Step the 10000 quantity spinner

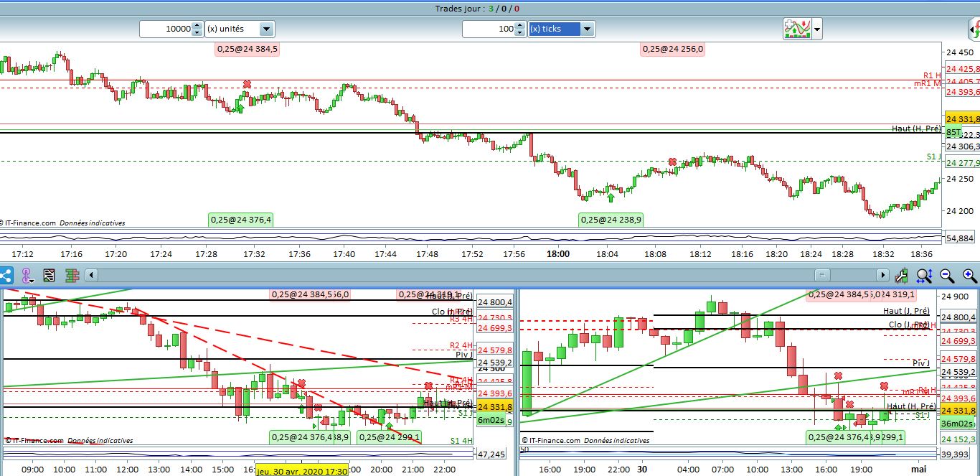(x=197, y=29)
